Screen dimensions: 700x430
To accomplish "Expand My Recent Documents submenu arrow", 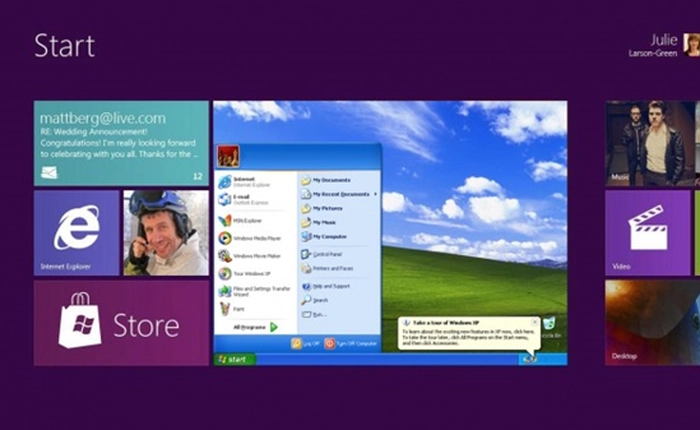I will coord(375,194).
